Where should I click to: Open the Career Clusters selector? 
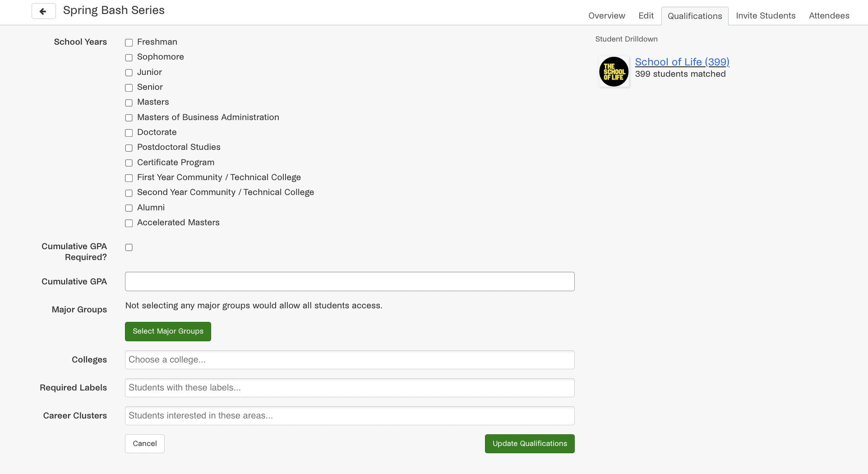350,416
